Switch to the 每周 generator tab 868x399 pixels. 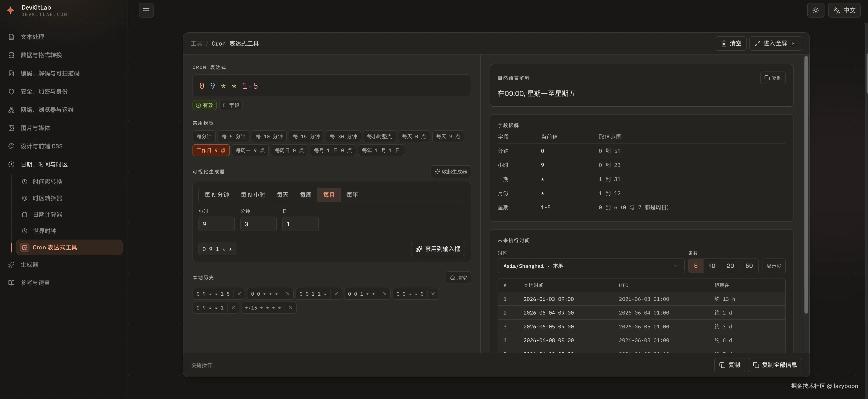click(306, 195)
